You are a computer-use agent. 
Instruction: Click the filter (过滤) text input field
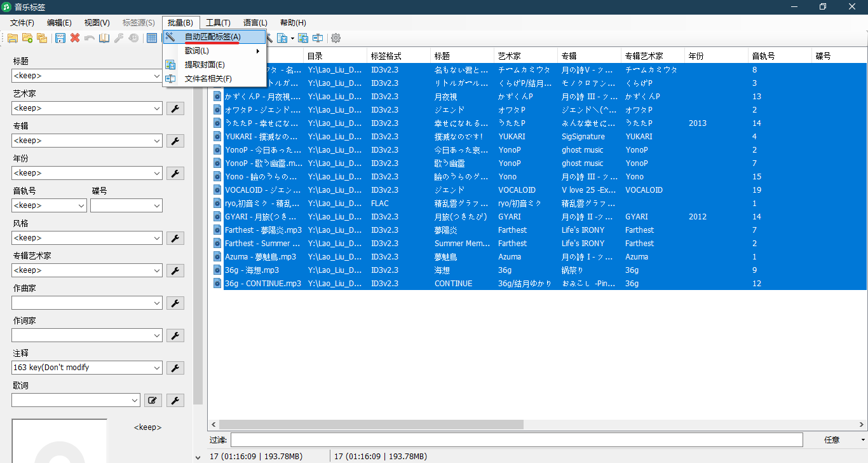[x=516, y=440]
